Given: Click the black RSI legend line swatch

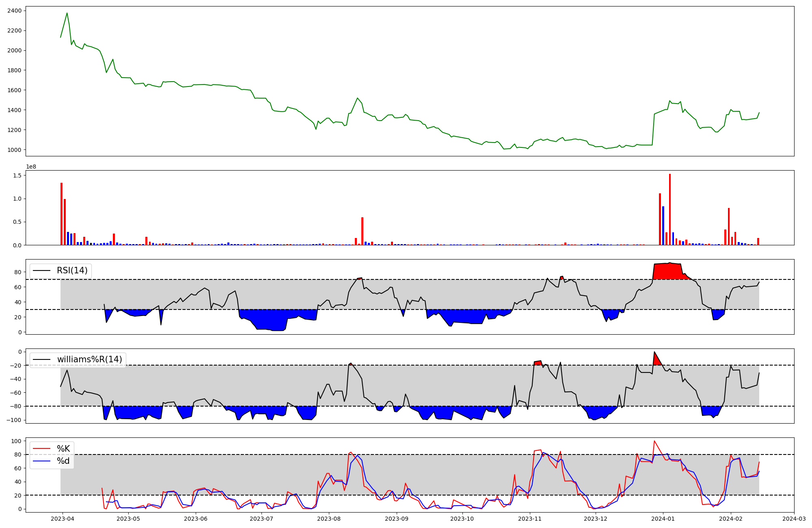Looking at the screenshot, I should point(42,270).
